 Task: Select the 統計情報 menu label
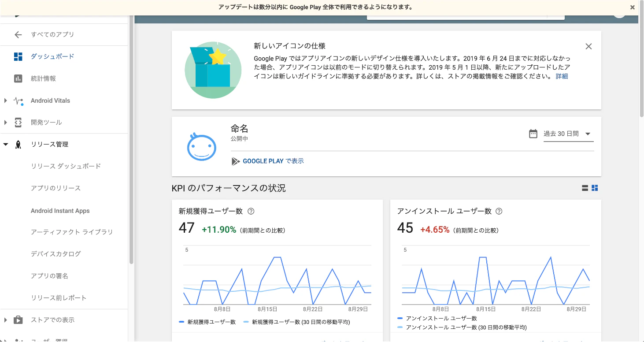tap(43, 78)
